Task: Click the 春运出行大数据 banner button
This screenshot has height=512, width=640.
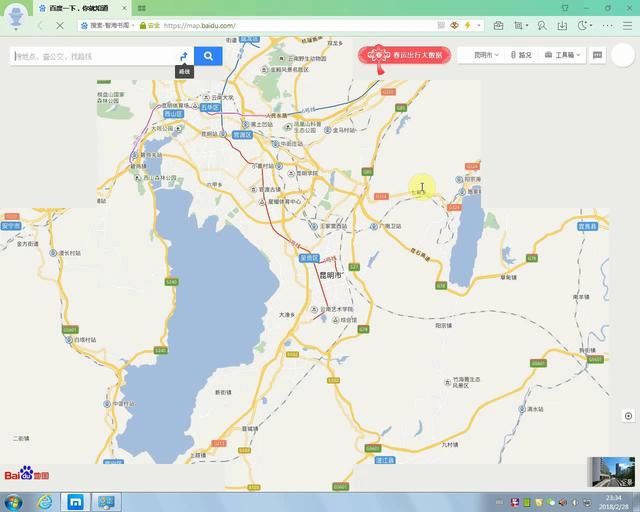Action: pos(405,56)
